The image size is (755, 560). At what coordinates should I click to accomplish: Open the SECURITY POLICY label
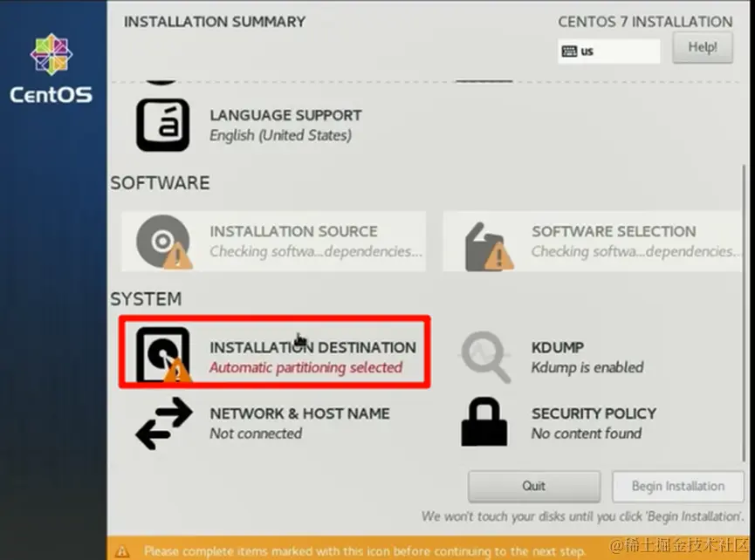click(x=594, y=413)
